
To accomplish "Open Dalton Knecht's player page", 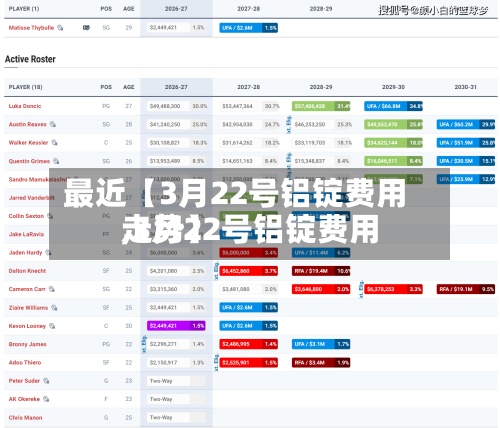I will (27, 271).
